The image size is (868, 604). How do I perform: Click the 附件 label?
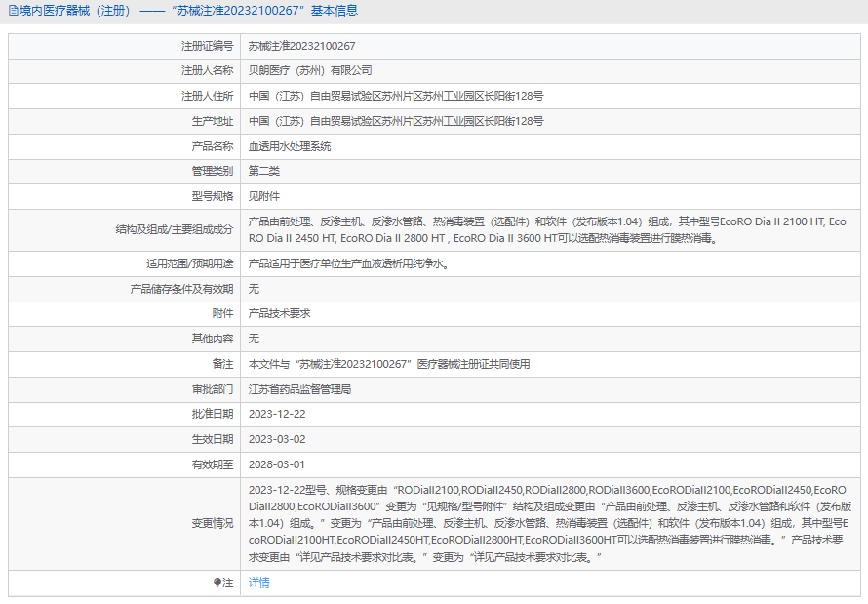[222, 313]
